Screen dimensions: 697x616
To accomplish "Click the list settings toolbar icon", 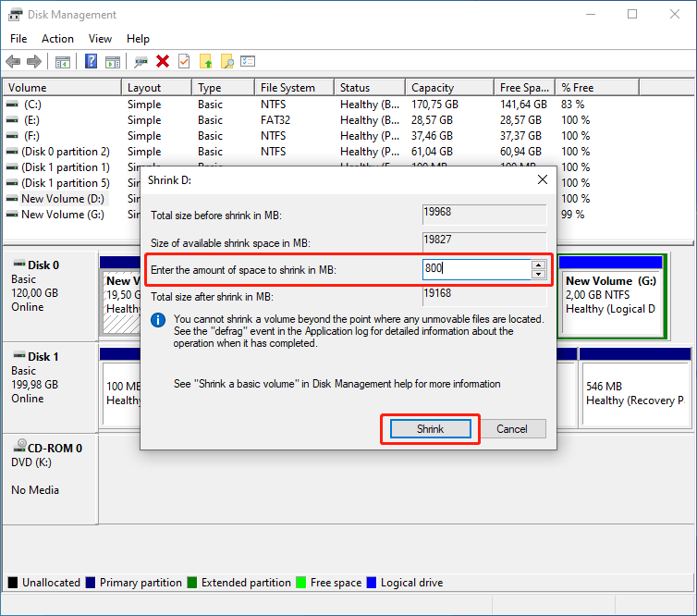I will click(248, 61).
